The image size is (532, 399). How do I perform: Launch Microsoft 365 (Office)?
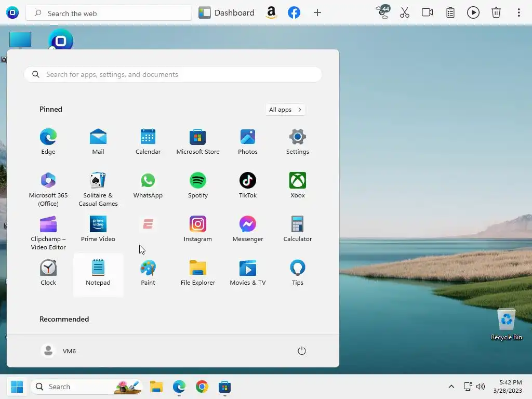[x=48, y=189]
